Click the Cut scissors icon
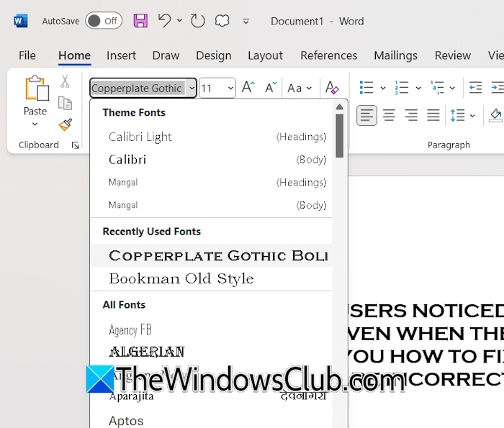Screen dimensions: 504x428 coord(66,81)
